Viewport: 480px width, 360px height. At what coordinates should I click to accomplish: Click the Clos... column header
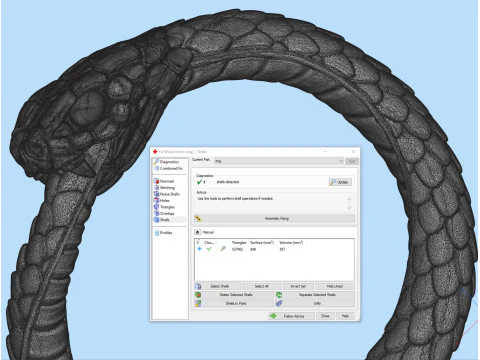coord(209,243)
